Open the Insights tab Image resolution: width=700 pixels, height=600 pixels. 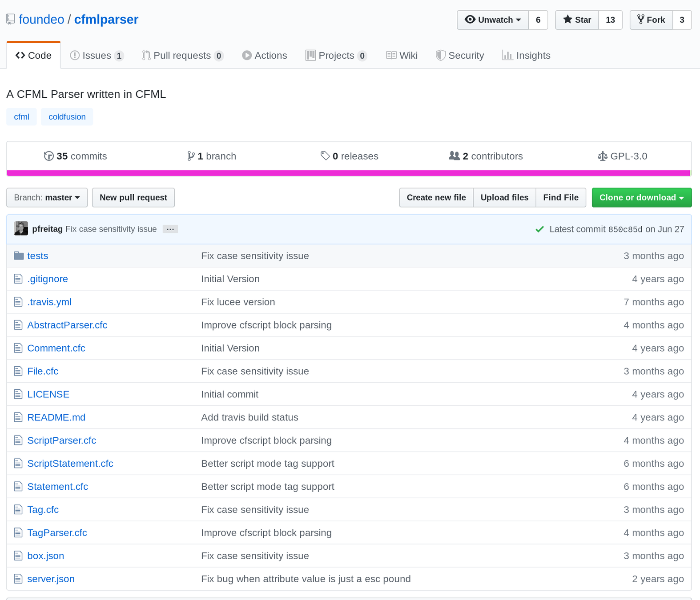[527, 56]
